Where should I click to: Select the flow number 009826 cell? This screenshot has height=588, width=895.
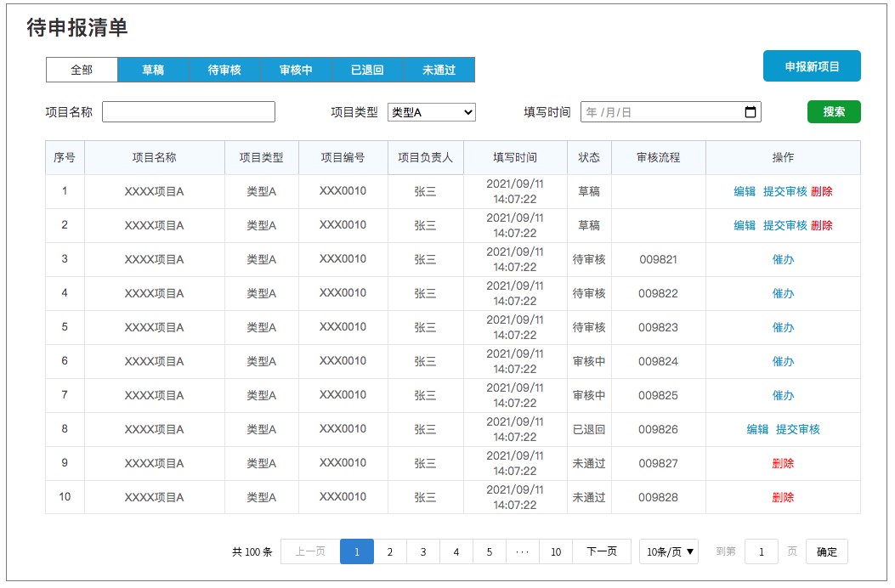coord(658,429)
